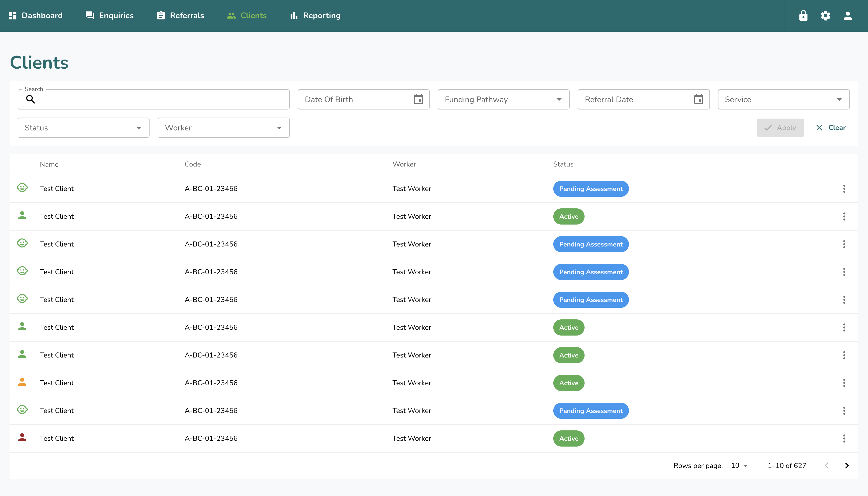
Task: Change rows per page selector
Action: [739, 466]
